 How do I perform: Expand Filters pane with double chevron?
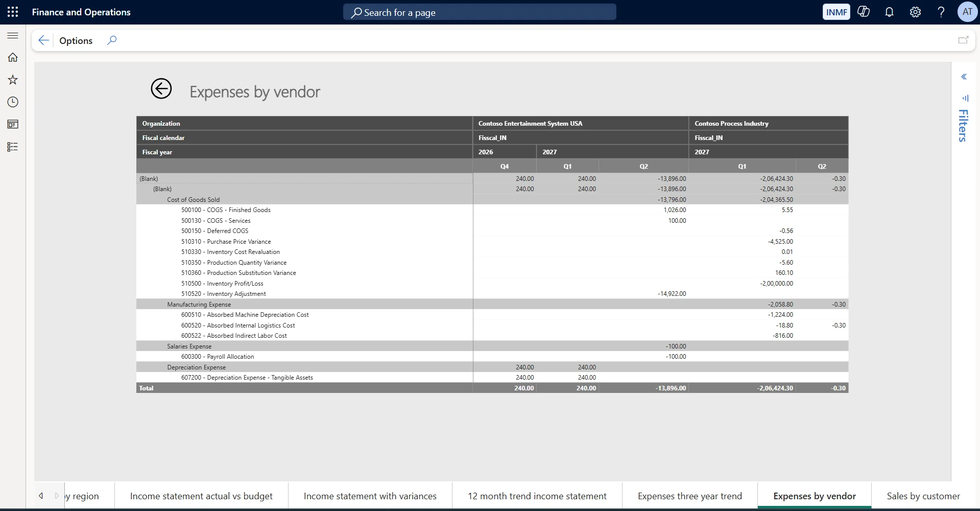(x=964, y=77)
